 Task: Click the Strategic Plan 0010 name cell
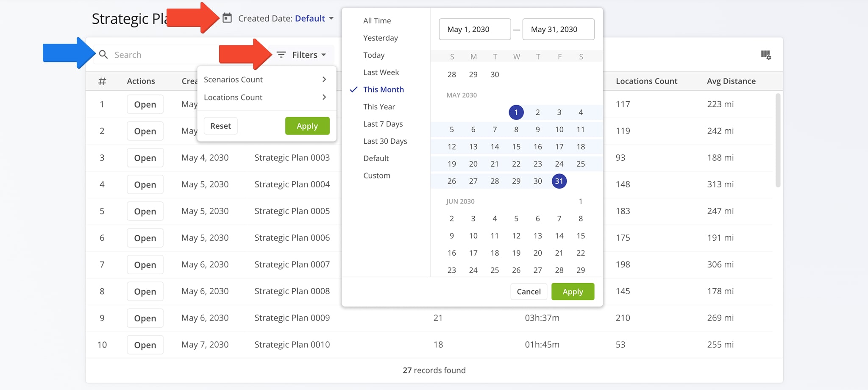[x=292, y=345]
